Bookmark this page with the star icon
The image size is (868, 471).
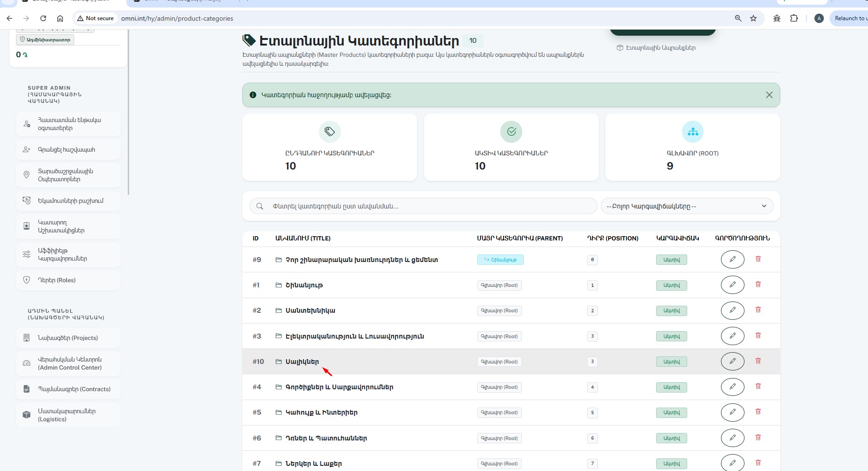click(x=753, y=18)
